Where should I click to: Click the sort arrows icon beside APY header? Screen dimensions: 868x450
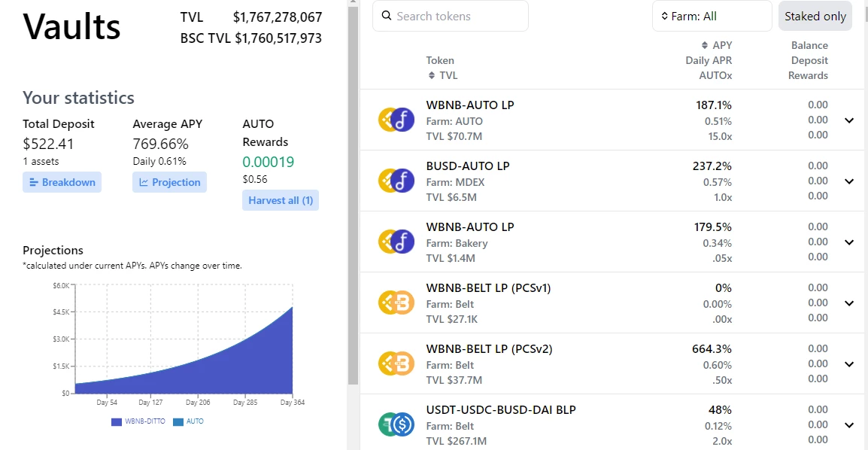705,45
